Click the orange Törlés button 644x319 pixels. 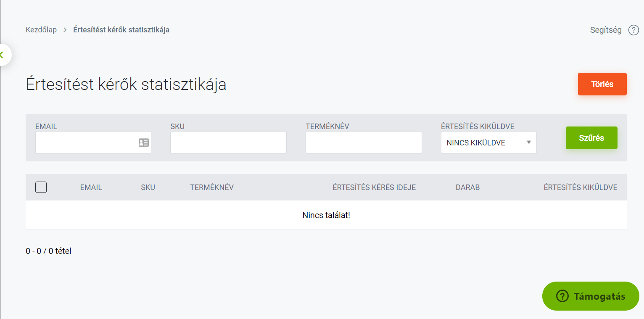tap(602, 84)
